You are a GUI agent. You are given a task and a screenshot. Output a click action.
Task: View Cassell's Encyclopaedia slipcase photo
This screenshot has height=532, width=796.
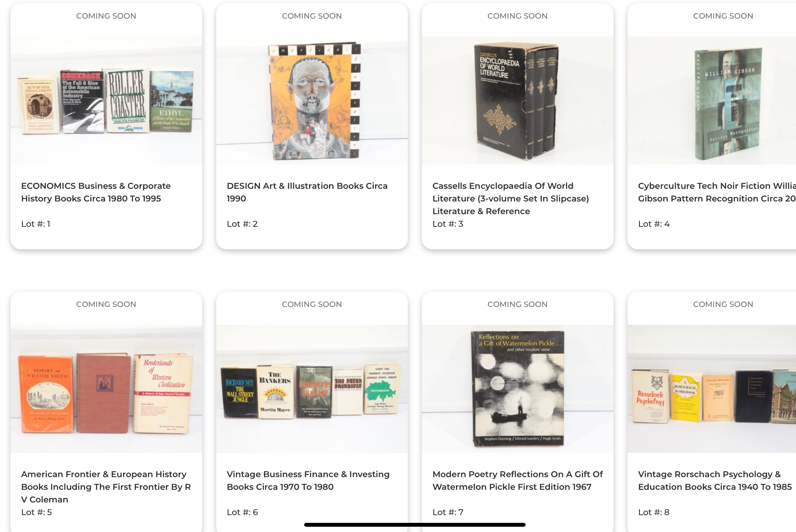(x=518, y=101)
